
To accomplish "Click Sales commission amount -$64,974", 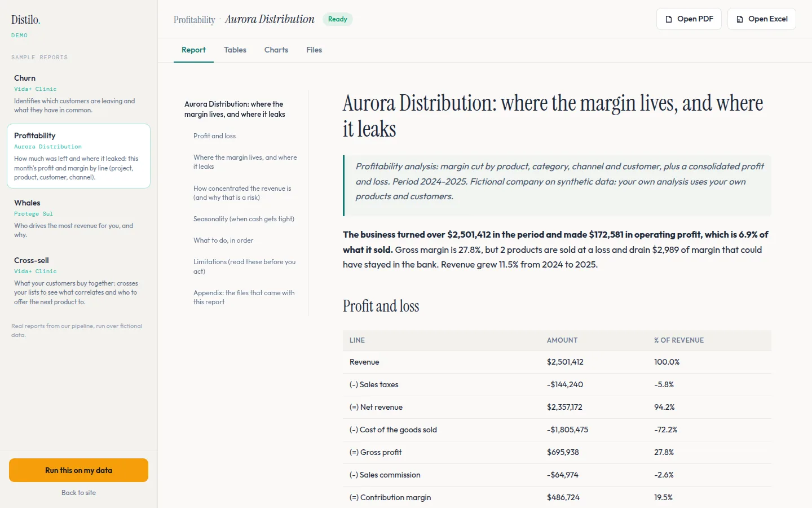I will click(x=563, y=475).
